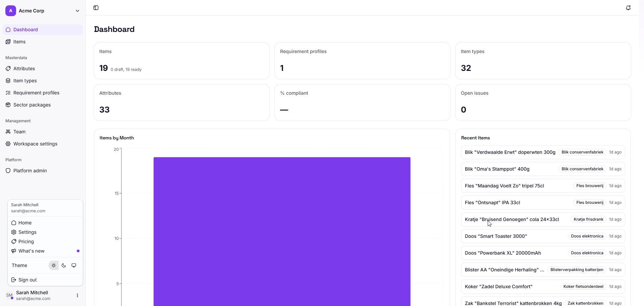Open recent item Kratje "Bruisend Genoegen" cola
This screenshot has width=644, height=306.
(x=543, y=219)
